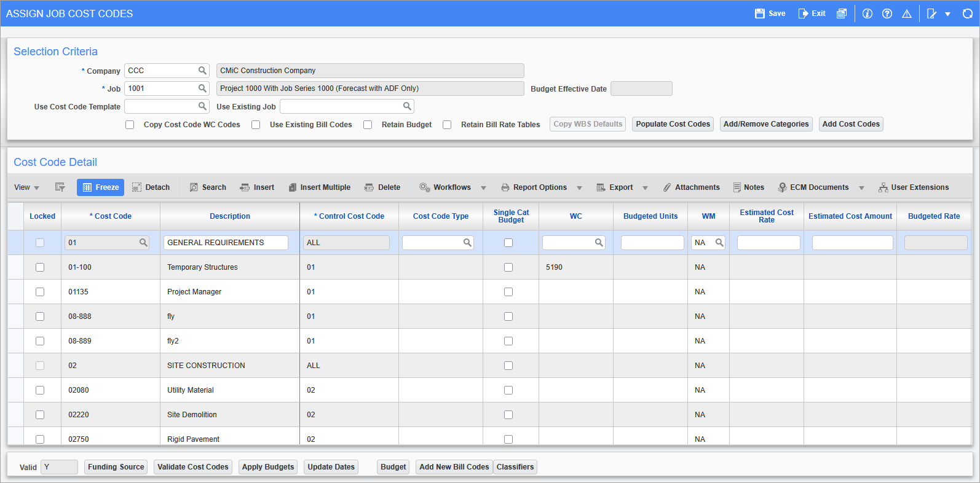This screenshot has width=980, height=483.
Task: Sort by Cost Code column header
Action: coord(111,216)
